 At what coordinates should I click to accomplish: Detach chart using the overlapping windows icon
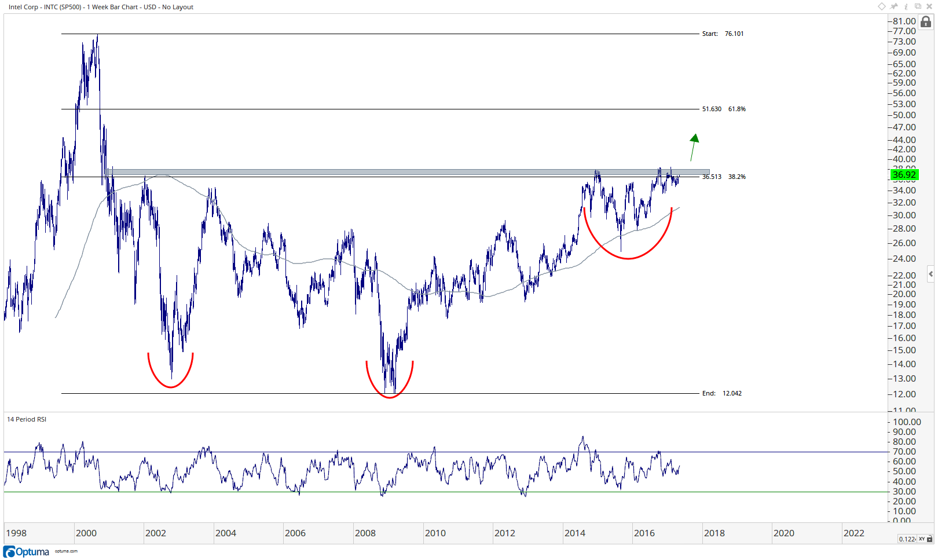[x=918, y=6]
